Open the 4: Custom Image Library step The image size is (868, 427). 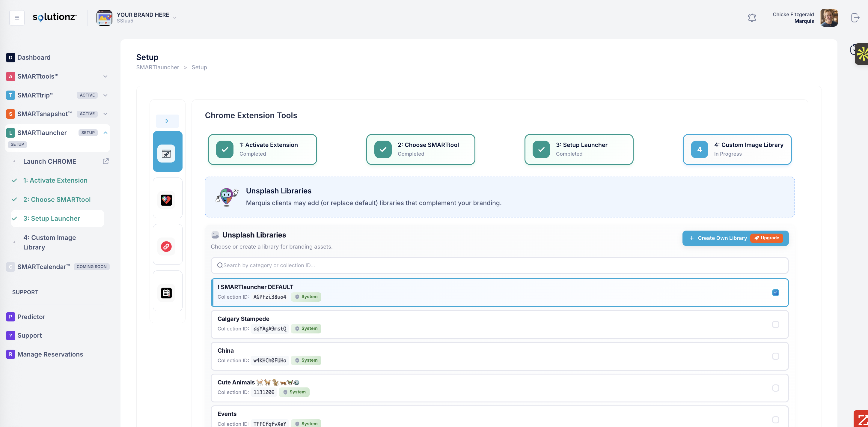tap(737, 149)
